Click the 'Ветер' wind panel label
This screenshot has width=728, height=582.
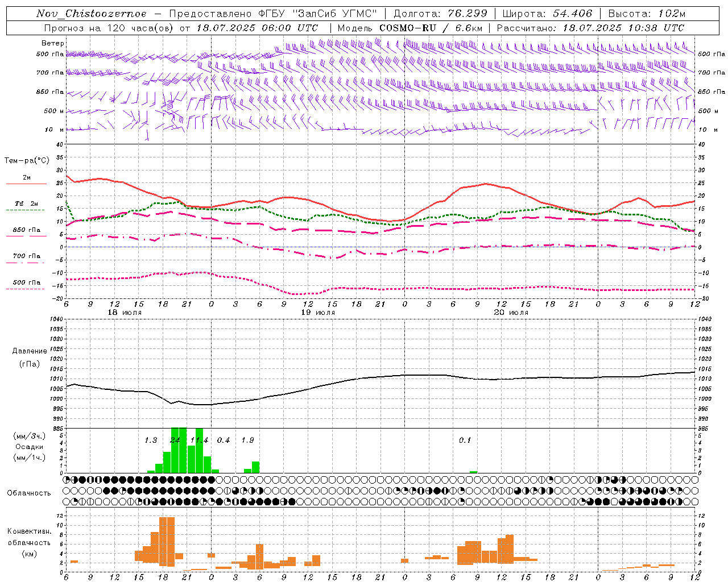click(53, 43)
